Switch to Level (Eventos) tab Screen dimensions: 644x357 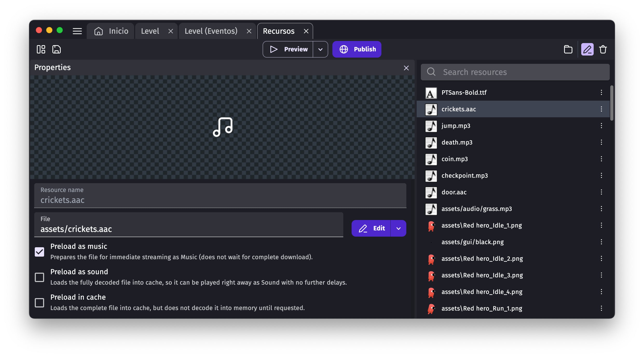(210, 31)
